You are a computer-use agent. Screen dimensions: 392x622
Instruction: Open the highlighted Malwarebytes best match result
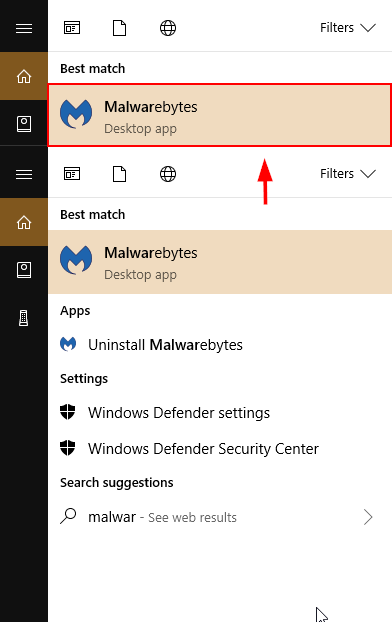(219, 115)
